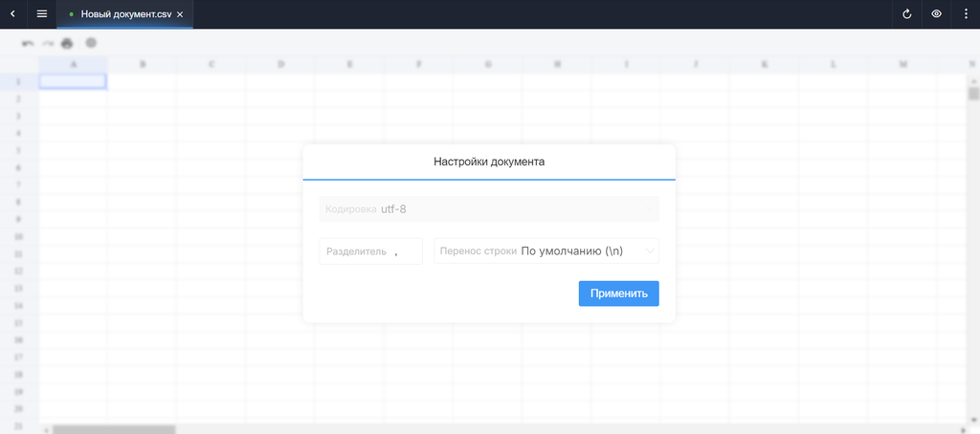Select row header 5

tap(19, 150)
